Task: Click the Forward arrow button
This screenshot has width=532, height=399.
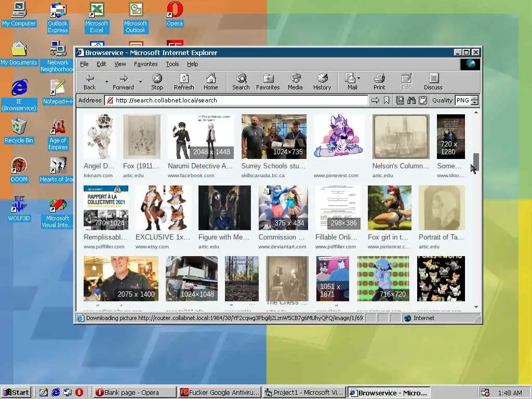Action: pos(123,82)
